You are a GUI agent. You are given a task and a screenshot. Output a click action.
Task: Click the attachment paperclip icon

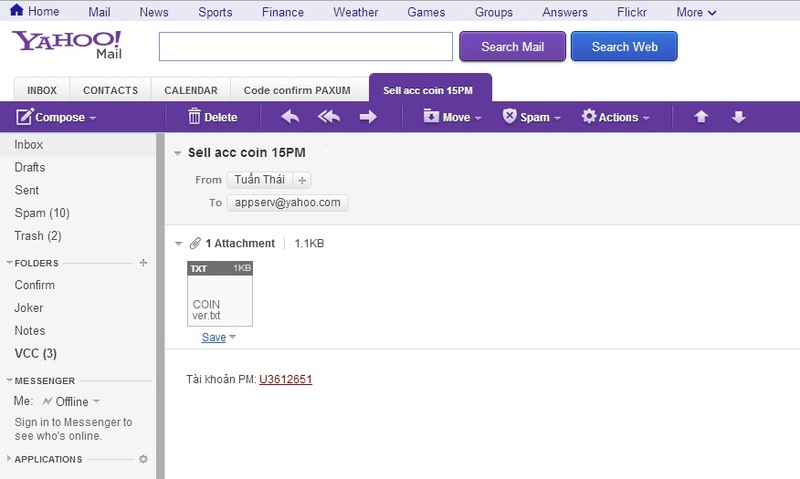tap(195, 243)
